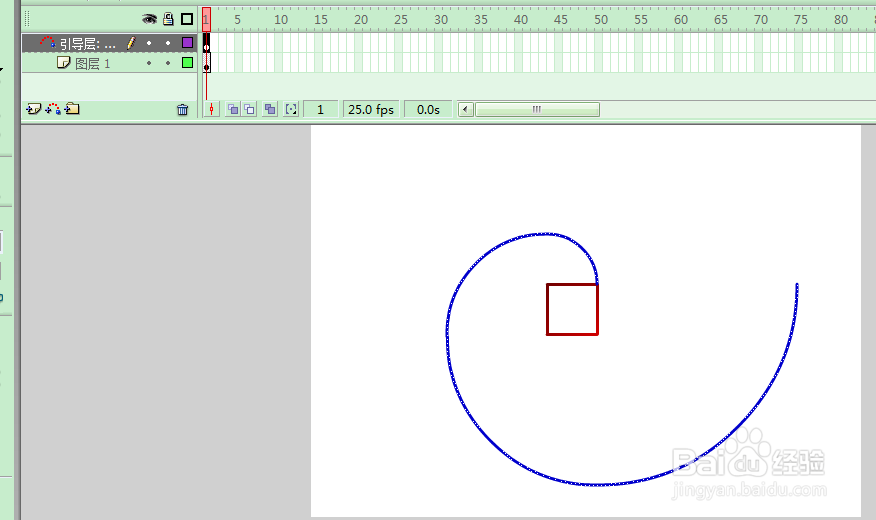This screenshot has height=520, width=876.
Task: Enable the Edit Multiple Frames button
Action: tap(270, 109)
